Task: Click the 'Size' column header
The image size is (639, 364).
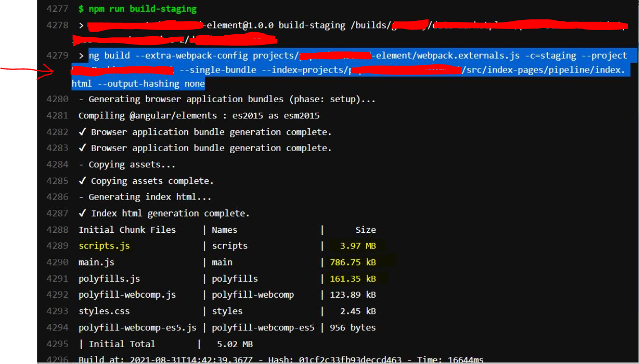Action: tap(366, 230)
